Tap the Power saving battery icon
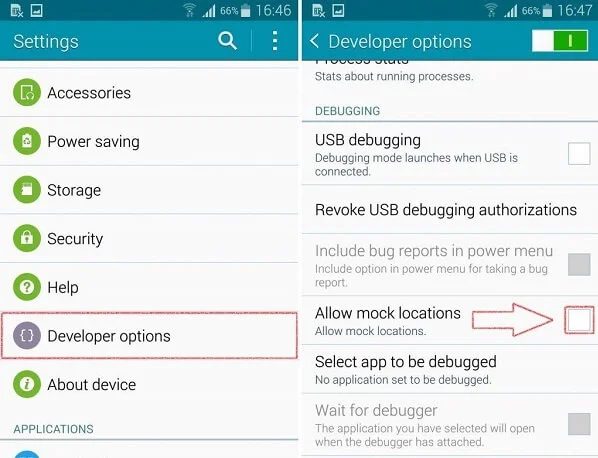The width and height of the screenshot is (598, 458). click(27, 141)
